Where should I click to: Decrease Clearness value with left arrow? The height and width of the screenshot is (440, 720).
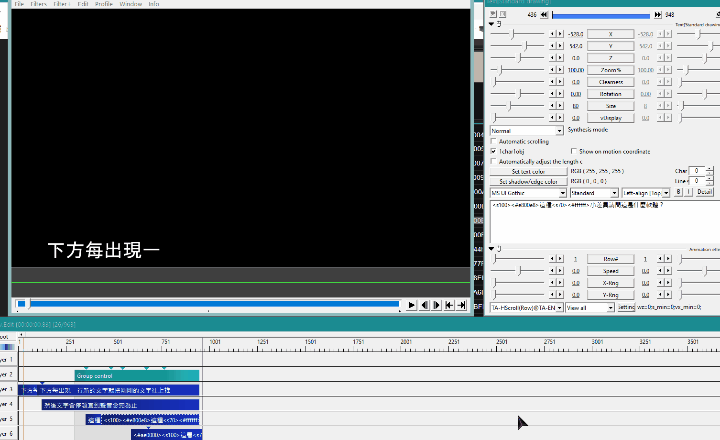[x=552, y=82]
